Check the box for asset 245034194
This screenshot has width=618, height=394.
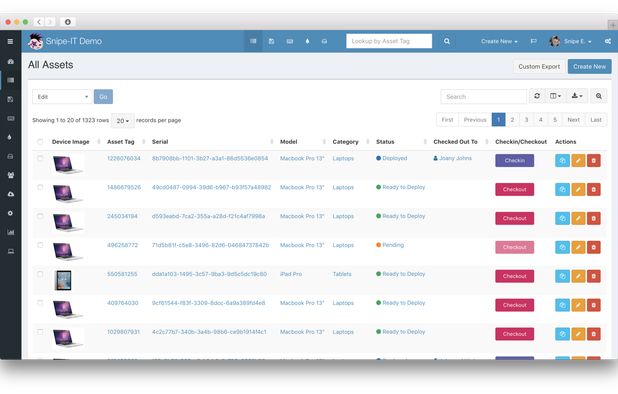[40, 216]
